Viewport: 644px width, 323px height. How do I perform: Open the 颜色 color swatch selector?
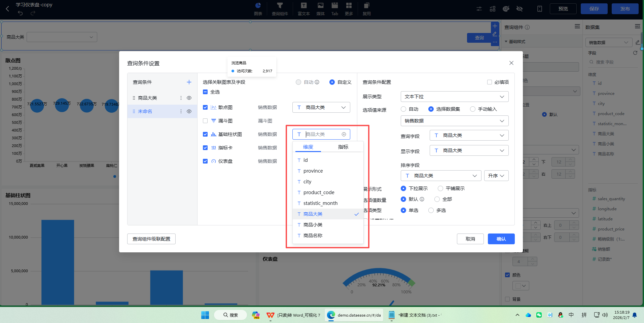coord(521,285)
